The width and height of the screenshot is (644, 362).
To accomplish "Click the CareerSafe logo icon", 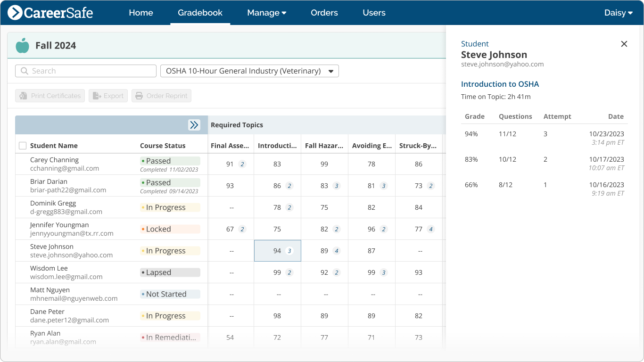I will pyautogui.click(x=17, y=13).
